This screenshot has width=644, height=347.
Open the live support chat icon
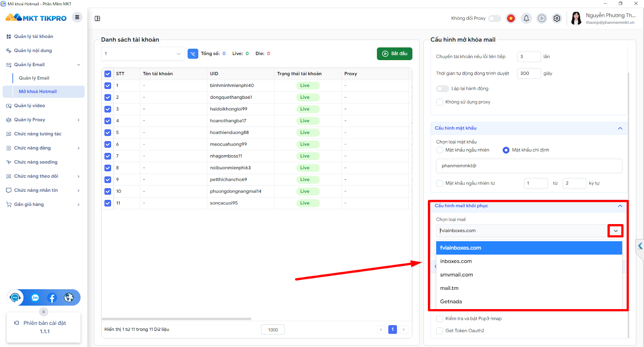click(15, 298)
